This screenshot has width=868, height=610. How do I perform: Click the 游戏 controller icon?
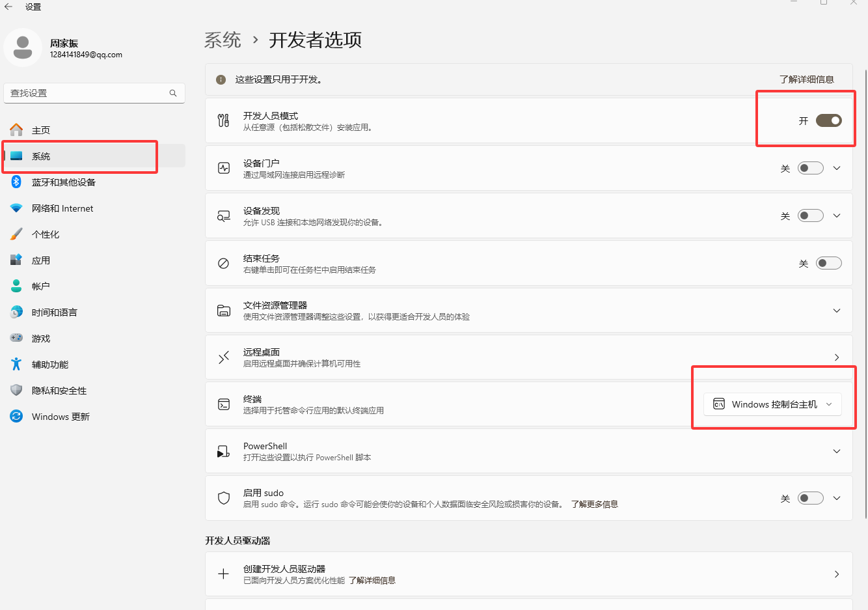click(x=16, y=339)
